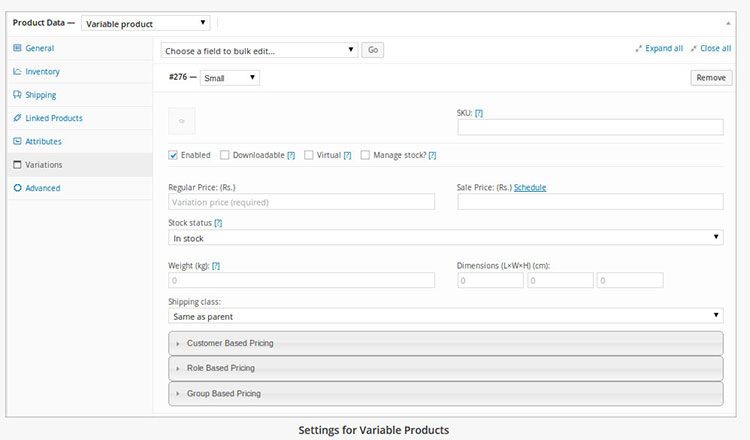Expand the Role Based Pricing section
The image size is (750, 440).
[446, 368]
